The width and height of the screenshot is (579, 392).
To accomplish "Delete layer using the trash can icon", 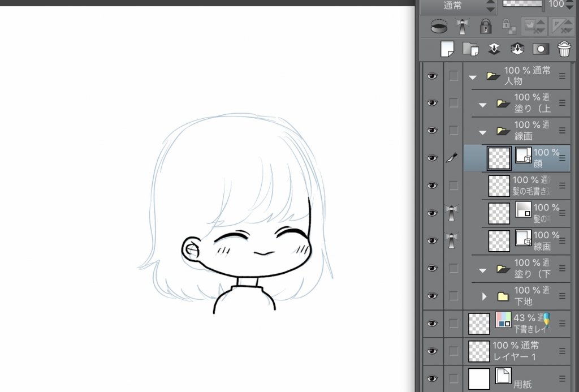I will (564, 49).
